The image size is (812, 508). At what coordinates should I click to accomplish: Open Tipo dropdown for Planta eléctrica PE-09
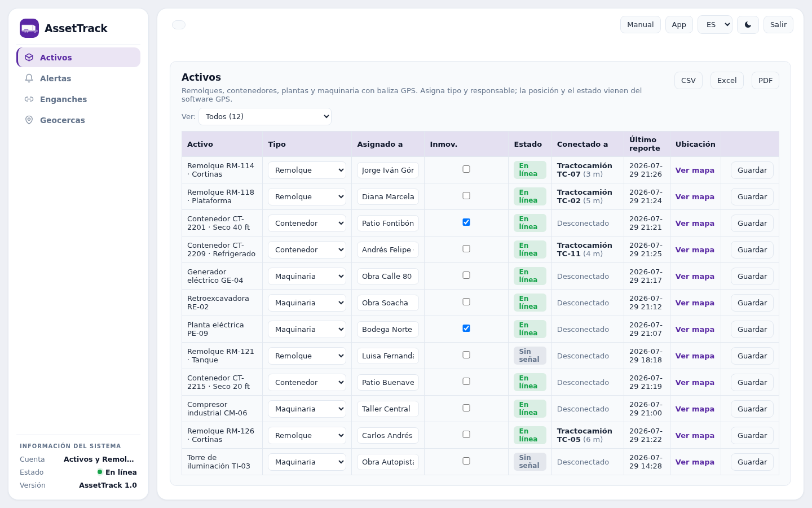[x=307, y=330]
